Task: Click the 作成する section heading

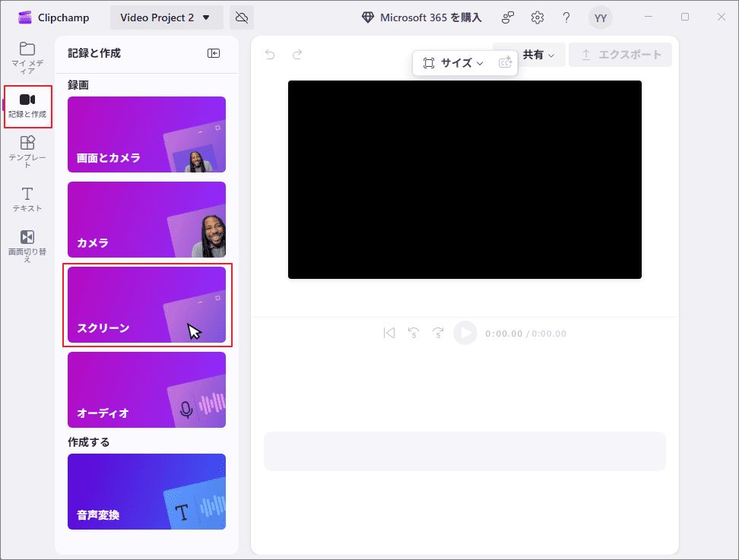Action: tap(89, 442)
